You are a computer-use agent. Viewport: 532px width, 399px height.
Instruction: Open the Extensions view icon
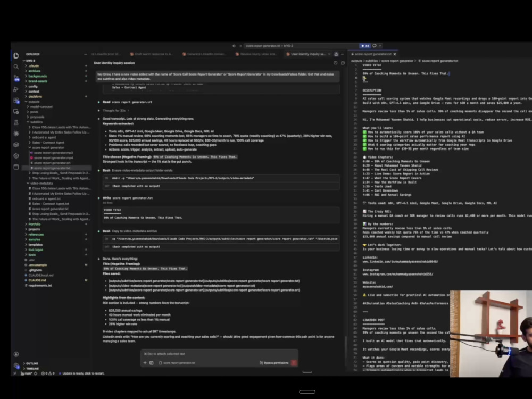click(x=16, y=101)
